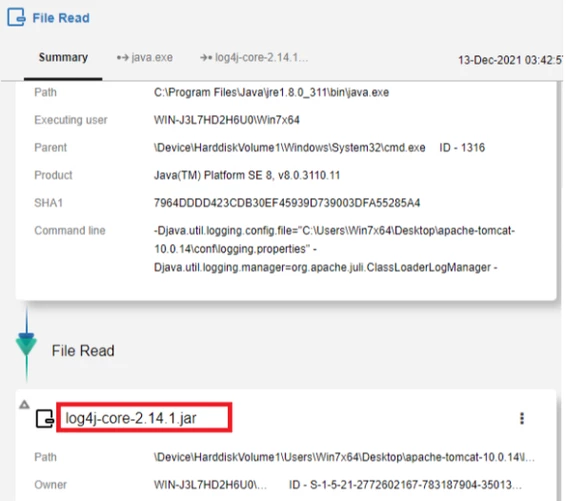Click the File Read title text
This screenshot has width=566, height=501.
tap(61, 18)
